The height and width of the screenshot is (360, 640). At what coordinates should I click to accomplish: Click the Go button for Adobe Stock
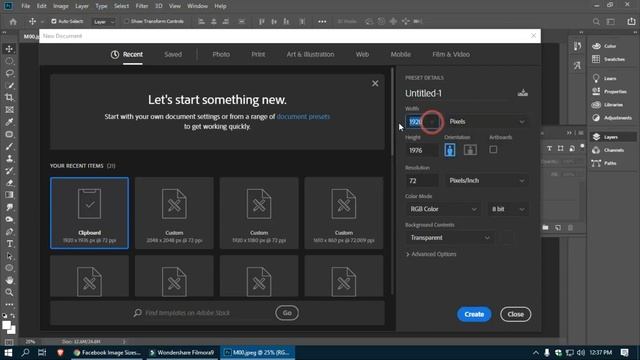coord(287,313)
